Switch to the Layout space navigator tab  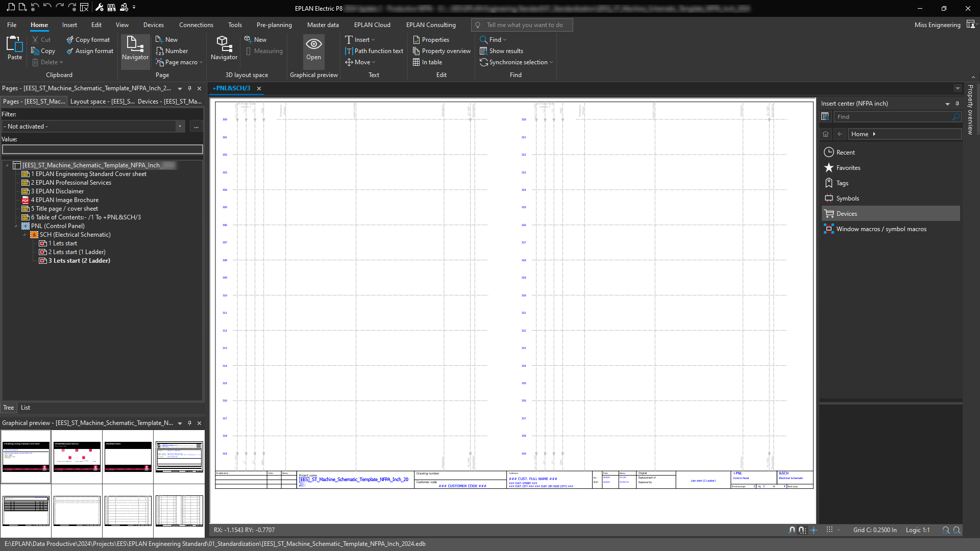(102, 102)
